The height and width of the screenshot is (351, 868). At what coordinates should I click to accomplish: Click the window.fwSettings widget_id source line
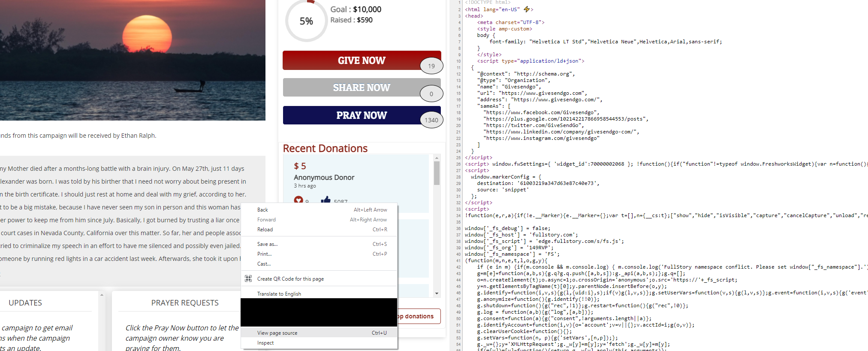pyautogui.click(x=666, y=164)
